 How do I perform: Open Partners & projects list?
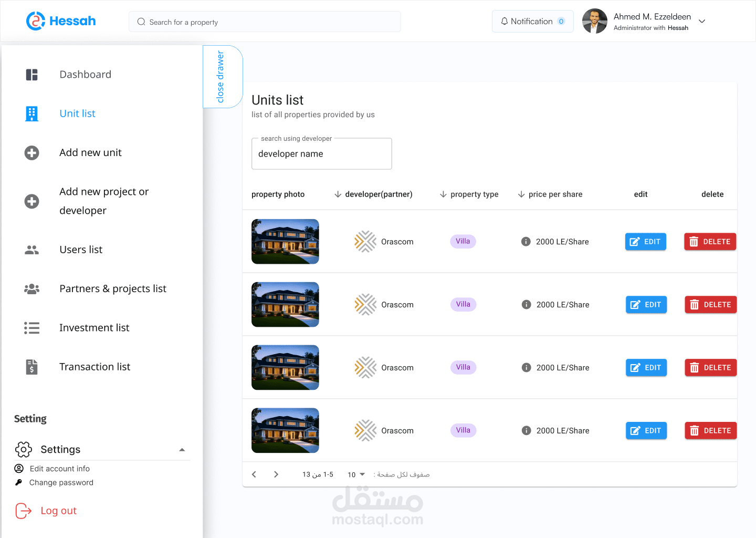[113, 289]
